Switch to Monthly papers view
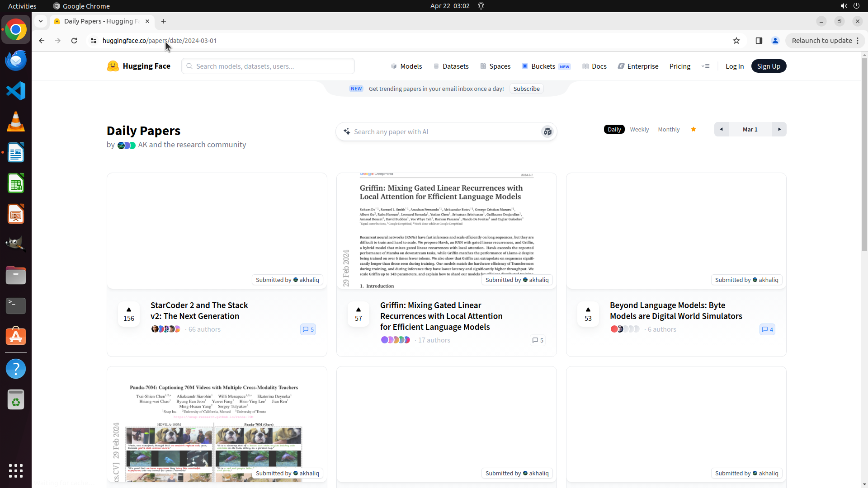 pyautogui.click(x=669, y=129)
